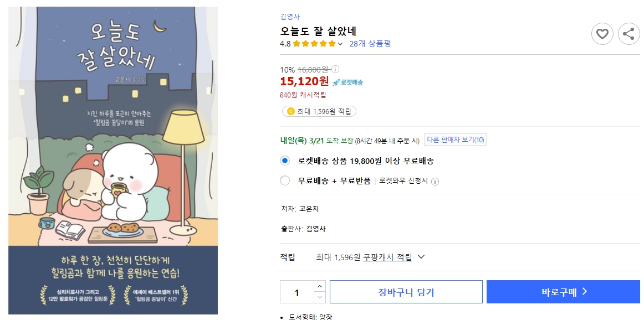This screenshot has width=644, height=320.
Task: Expand the rating breakdown chevron beside stars
Action: (x=340, y=43)
